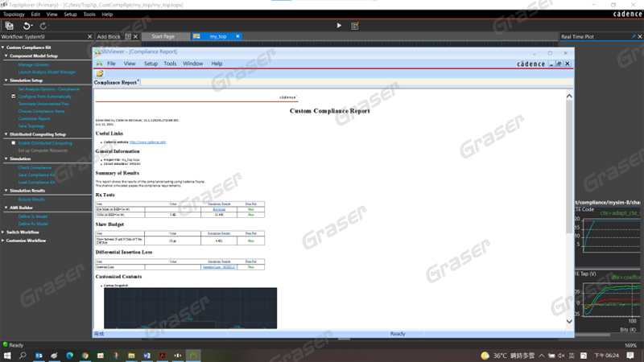This screenshot has height=362, width=644.
Task: Open Insertion Loss result link in table
Action: tap(219, 267)
